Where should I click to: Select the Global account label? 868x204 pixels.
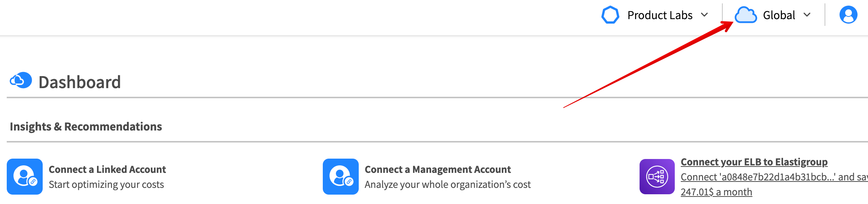pos(779,15)
